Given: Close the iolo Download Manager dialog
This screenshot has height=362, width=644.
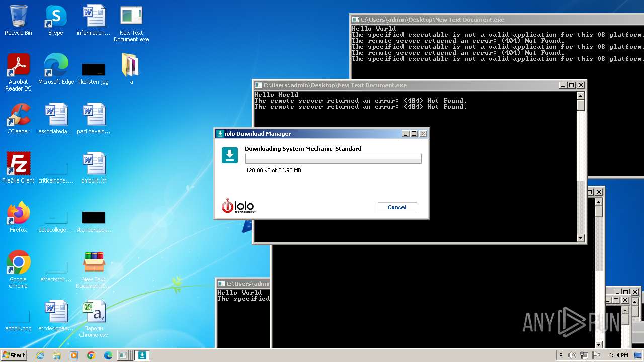Looking at the screenshot, I should coord(423,134).
